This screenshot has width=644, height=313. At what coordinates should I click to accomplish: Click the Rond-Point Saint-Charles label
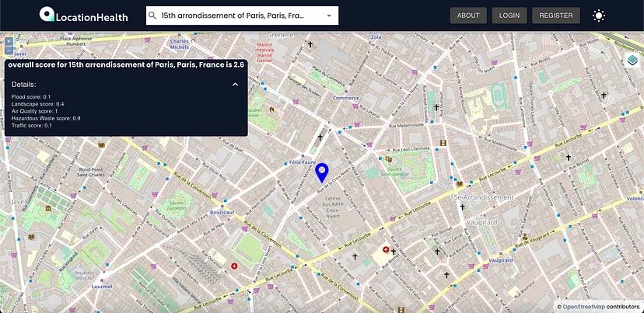point(93,172)
